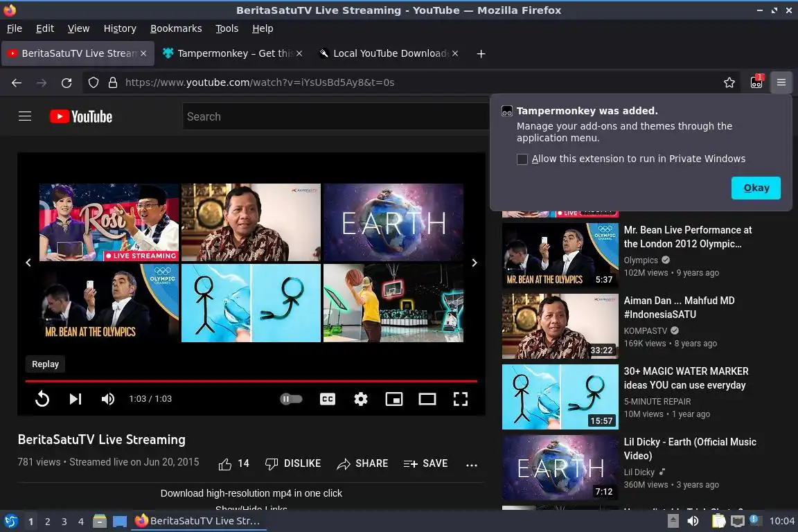
Task: Switch to theater mode
Action: pyautogui.click(x=427, y=398)
